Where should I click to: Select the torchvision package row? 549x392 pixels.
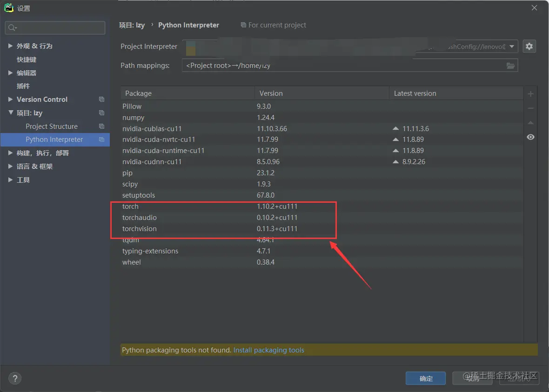click(322, 228)
